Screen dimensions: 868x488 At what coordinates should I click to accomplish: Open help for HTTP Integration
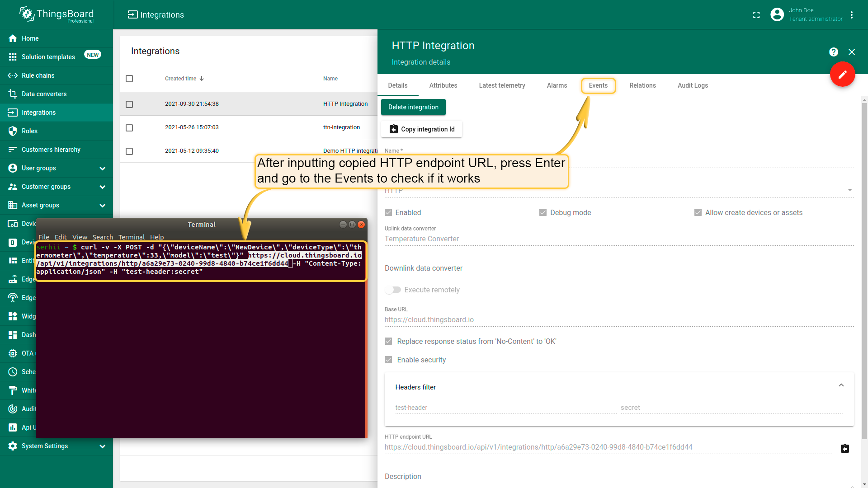coord(834,52)
